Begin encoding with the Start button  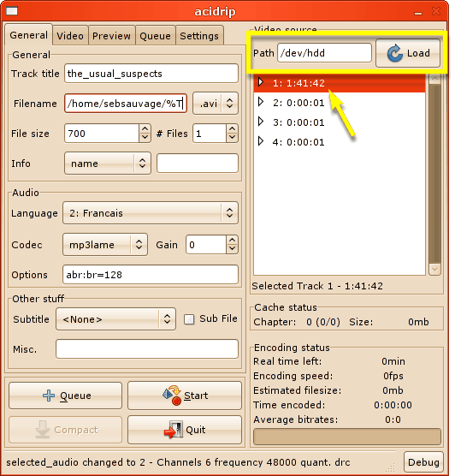[185, 396]
